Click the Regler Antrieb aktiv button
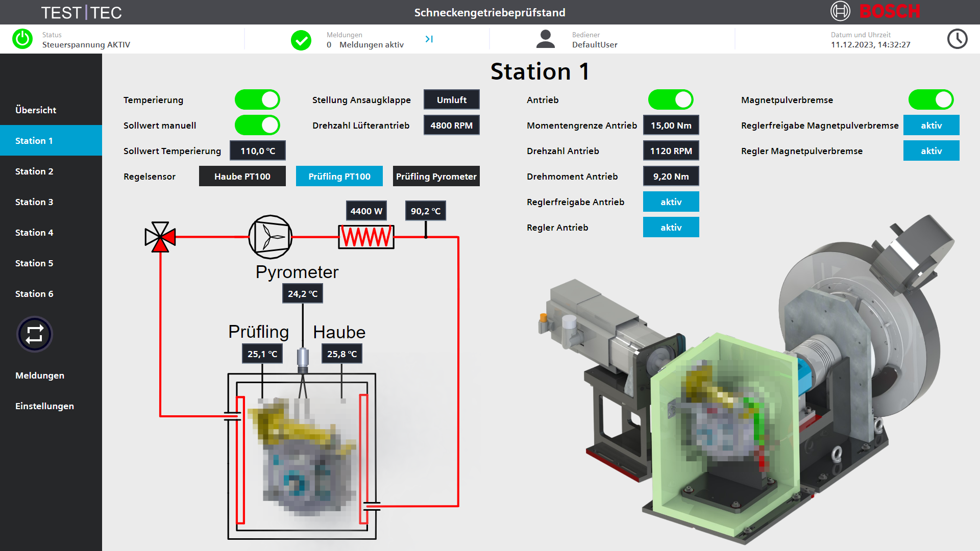Image resolution: width=980 pixels, height=551 pixels. (671, 228)
